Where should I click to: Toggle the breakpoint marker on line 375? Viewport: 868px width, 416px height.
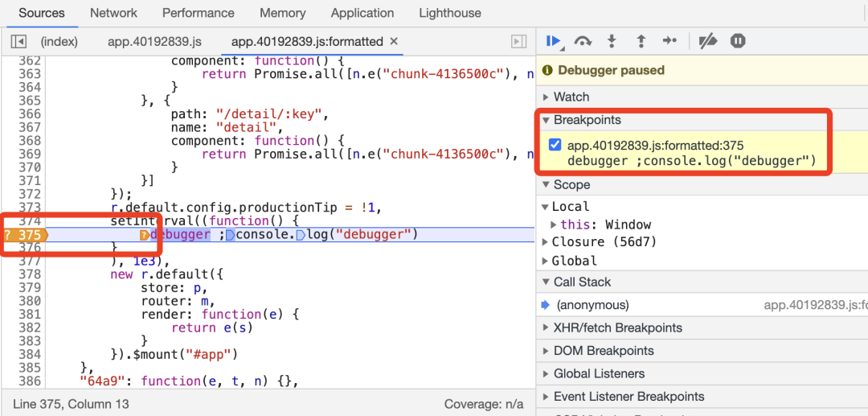click(x=25, y=235)
